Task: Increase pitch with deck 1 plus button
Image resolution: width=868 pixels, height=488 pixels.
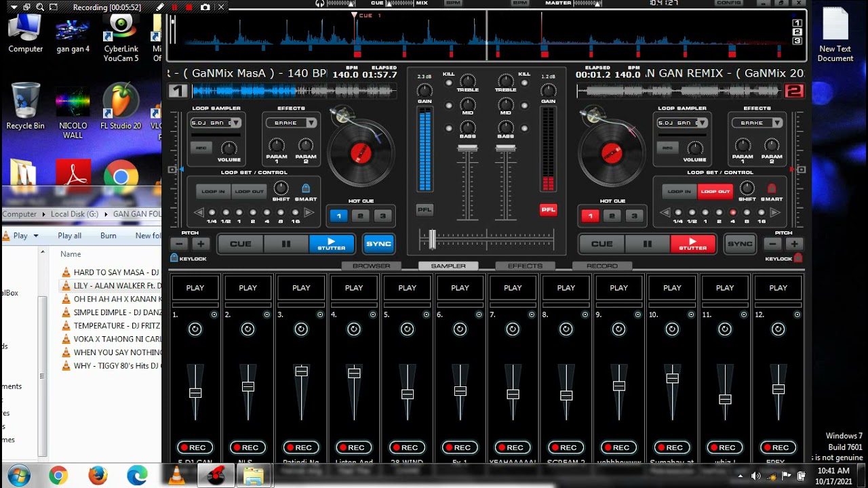Action: [201, 244]
